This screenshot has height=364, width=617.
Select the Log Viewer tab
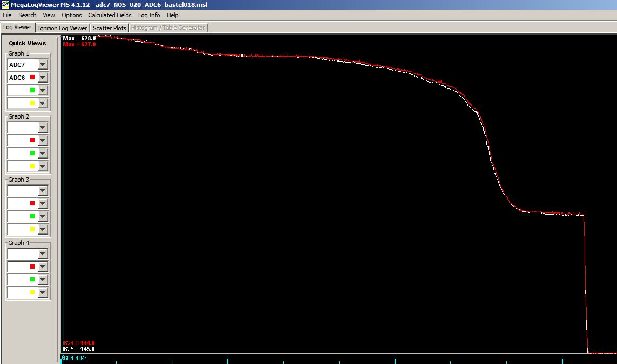tap(17, 28)
